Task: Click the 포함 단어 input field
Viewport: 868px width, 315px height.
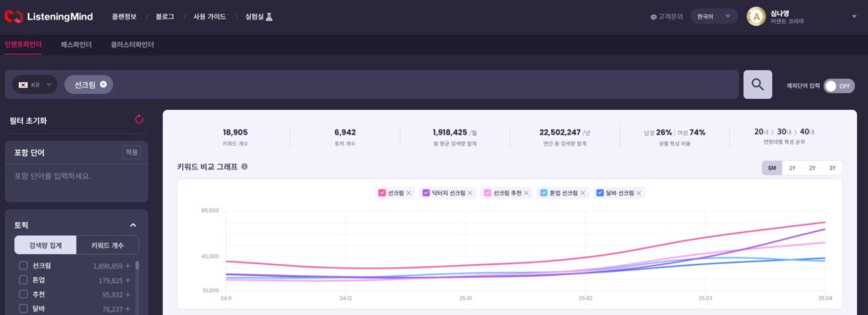Action: pos(76,183)
